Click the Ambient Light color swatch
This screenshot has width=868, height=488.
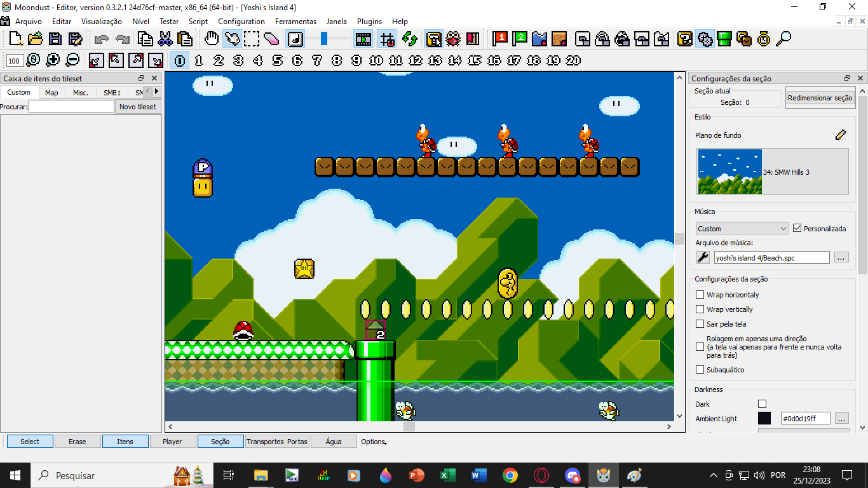tap(764, 419)
